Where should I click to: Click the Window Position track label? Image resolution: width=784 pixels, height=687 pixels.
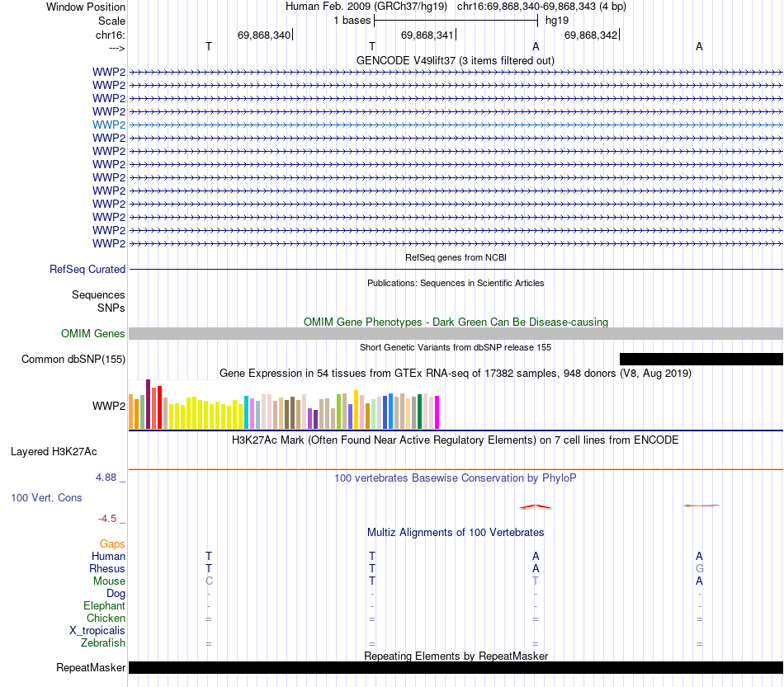coord(86,7)
